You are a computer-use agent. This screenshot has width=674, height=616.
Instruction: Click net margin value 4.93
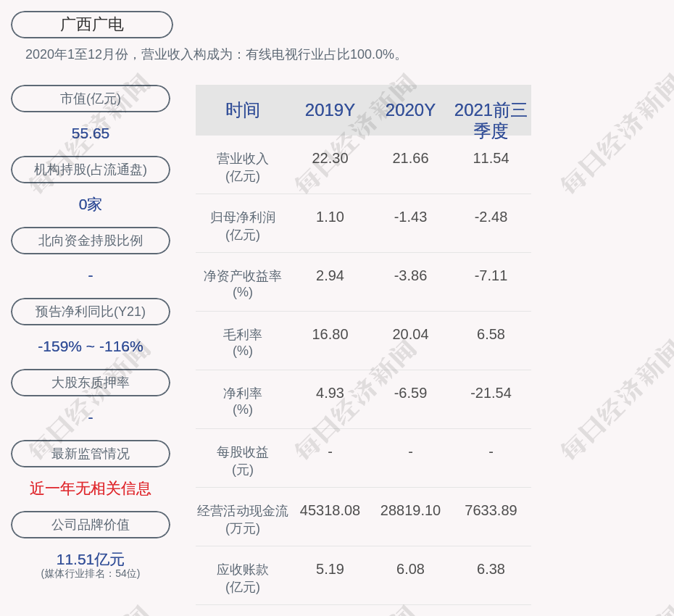(x=330, y=393)
